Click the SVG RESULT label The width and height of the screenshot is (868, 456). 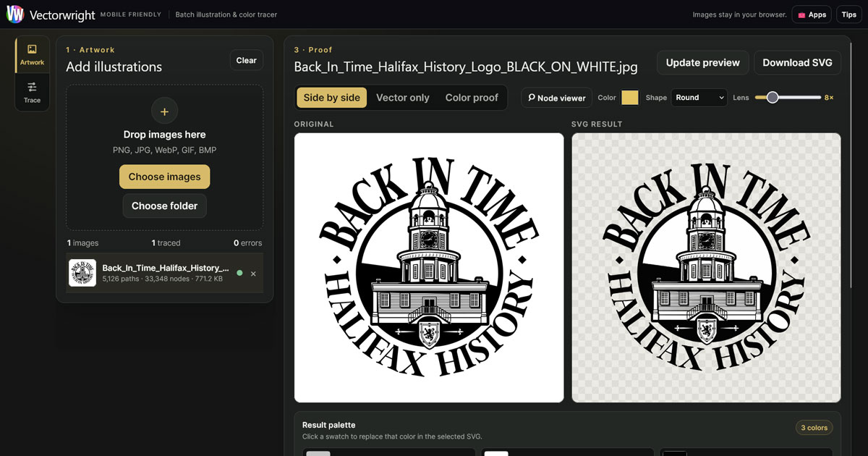[597, 124]
